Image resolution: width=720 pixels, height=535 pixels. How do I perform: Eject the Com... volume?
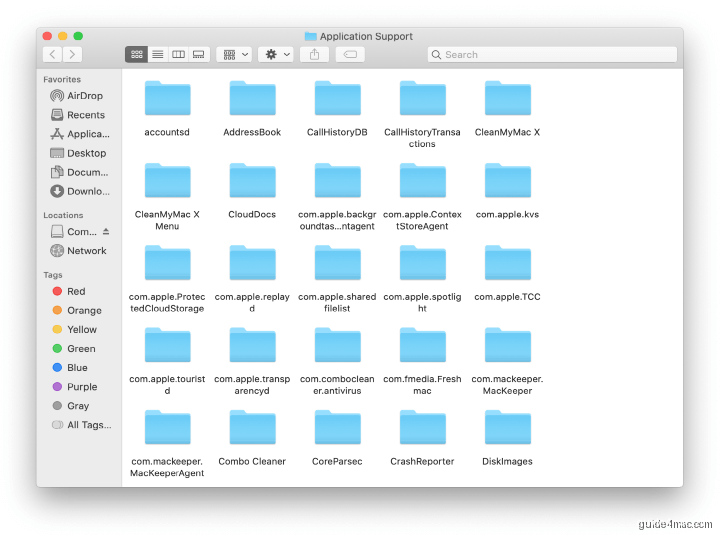click(x=106, y=231)
